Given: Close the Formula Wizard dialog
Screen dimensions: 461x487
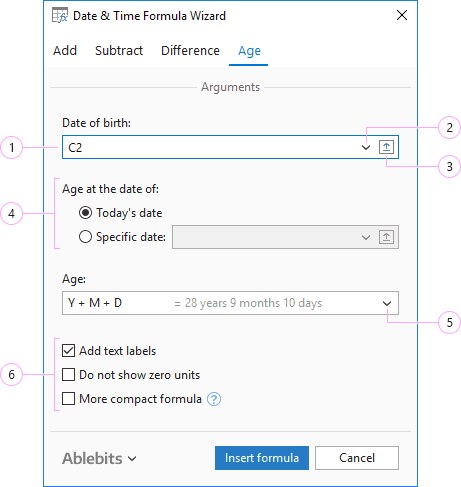Looking at the screenshot, I should [x=402, y=15].
